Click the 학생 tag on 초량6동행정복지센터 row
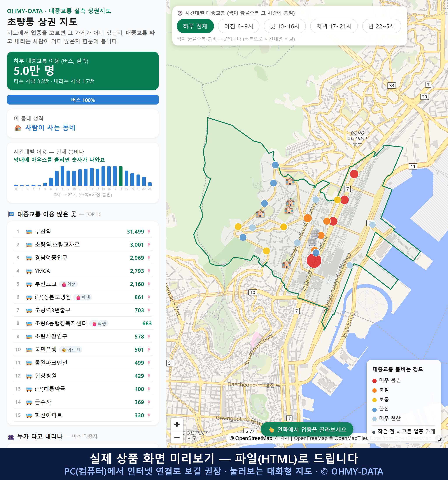Image resolution: width=448 pixels, height=480 pixels. 99,324
